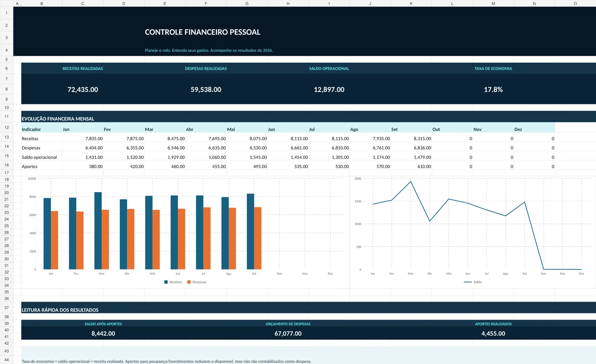
Task: Click the 12,897.00 saldo value
Action: [329, 90]
